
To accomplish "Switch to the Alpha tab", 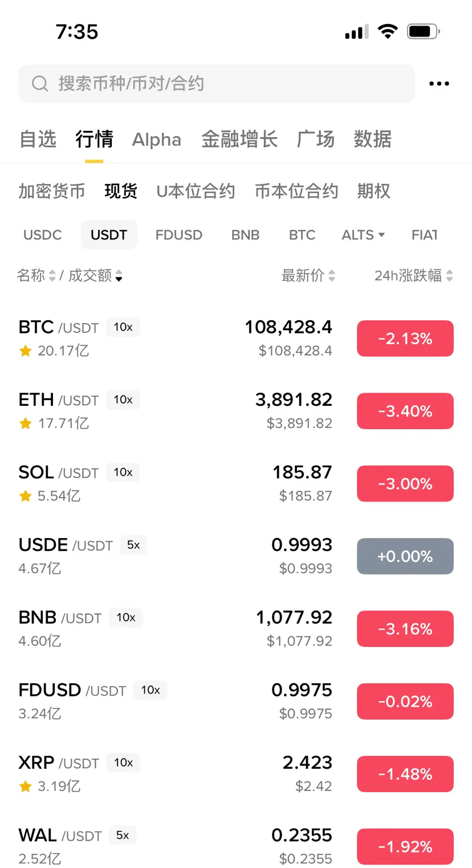I will tap(157, 140).
